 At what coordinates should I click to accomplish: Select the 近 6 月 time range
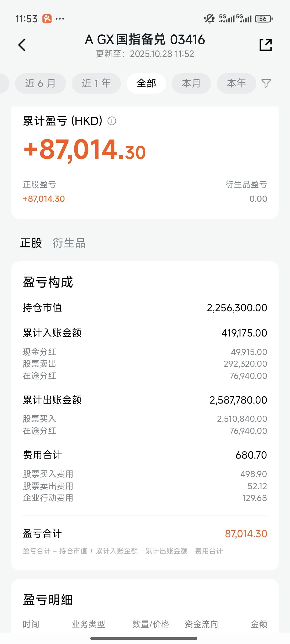coord(40,83)
